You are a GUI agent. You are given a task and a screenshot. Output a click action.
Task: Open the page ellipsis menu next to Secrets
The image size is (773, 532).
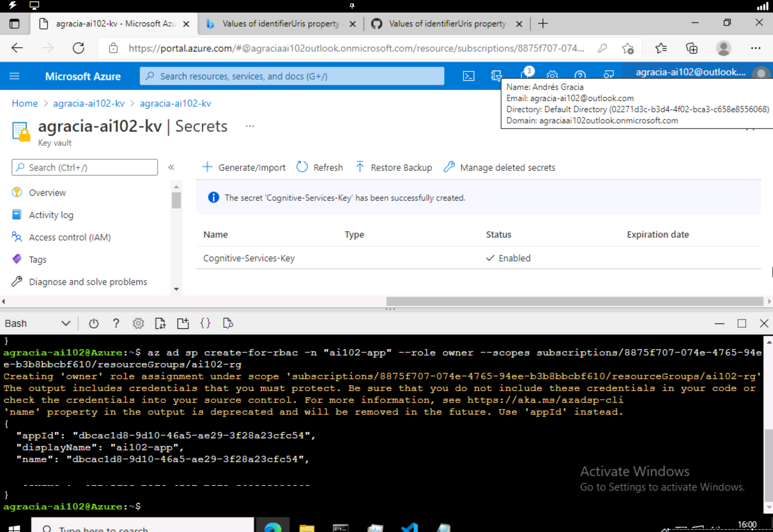pyautogui.click(x=250, y=125)
